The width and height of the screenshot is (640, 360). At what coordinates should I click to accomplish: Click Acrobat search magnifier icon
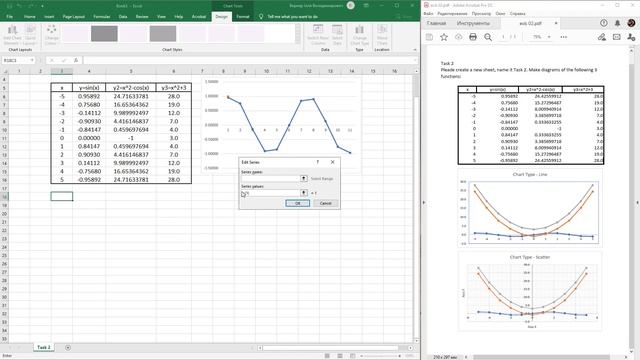click(488, 37)
